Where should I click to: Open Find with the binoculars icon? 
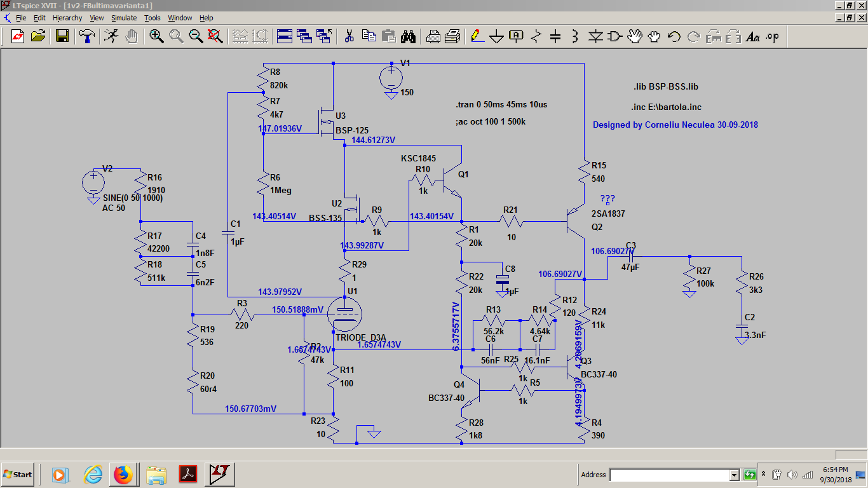coord(408,36)
